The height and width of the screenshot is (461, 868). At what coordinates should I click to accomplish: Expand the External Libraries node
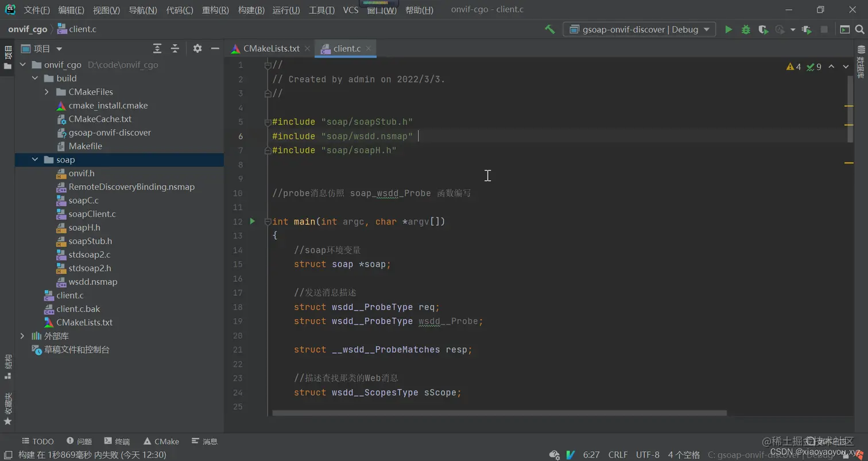point(23,336)
